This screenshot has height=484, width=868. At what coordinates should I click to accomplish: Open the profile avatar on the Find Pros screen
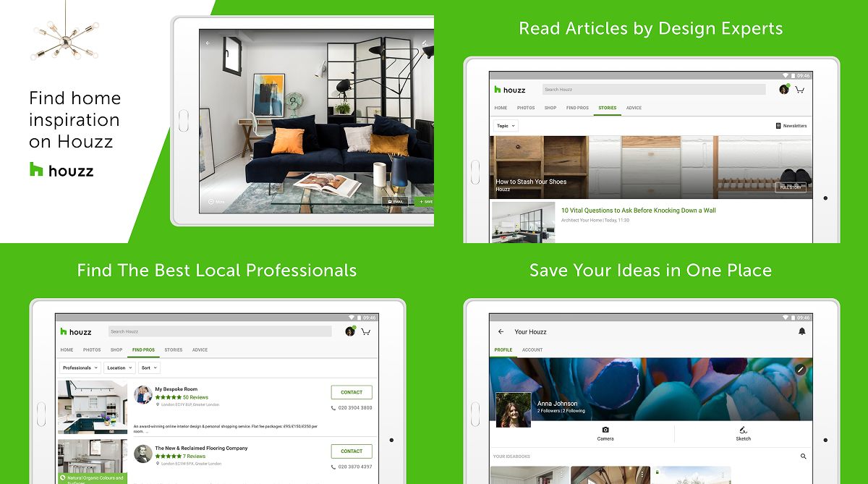(350, 331)
